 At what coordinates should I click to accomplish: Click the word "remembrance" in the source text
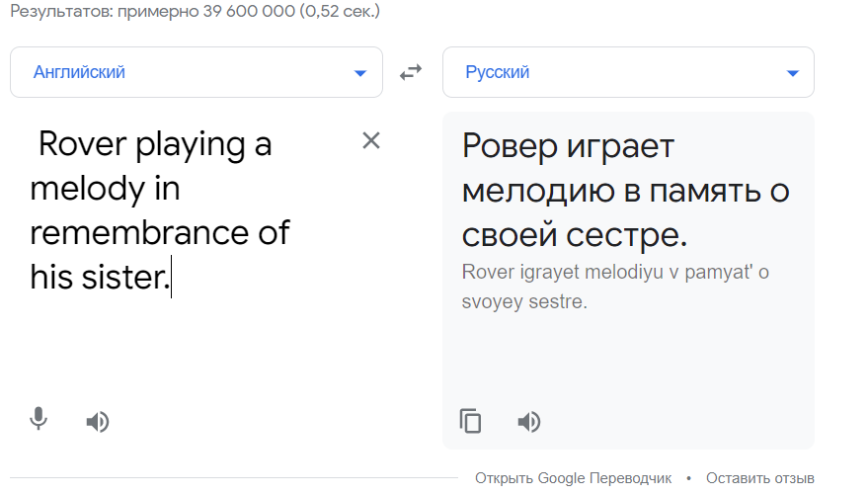point(145,232)
